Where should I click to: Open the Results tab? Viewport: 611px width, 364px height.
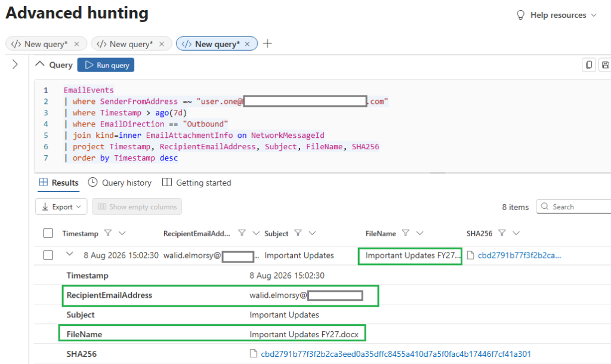(x=58, y=183)
